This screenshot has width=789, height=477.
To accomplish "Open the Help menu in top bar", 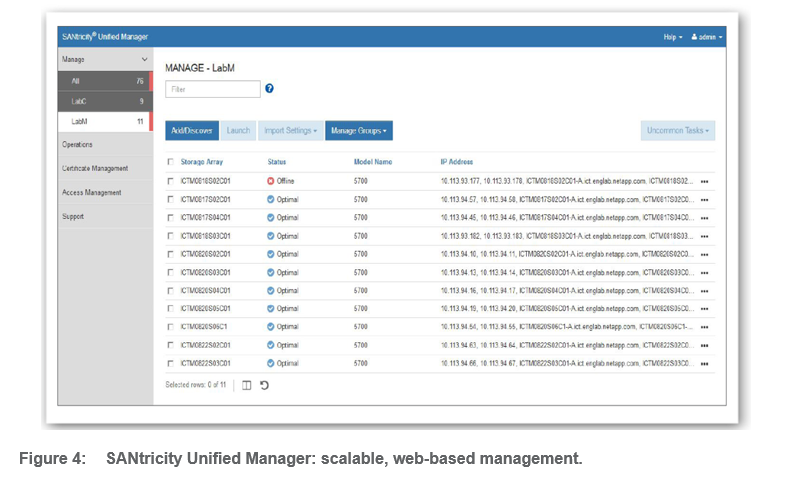I will coord(672,37).
